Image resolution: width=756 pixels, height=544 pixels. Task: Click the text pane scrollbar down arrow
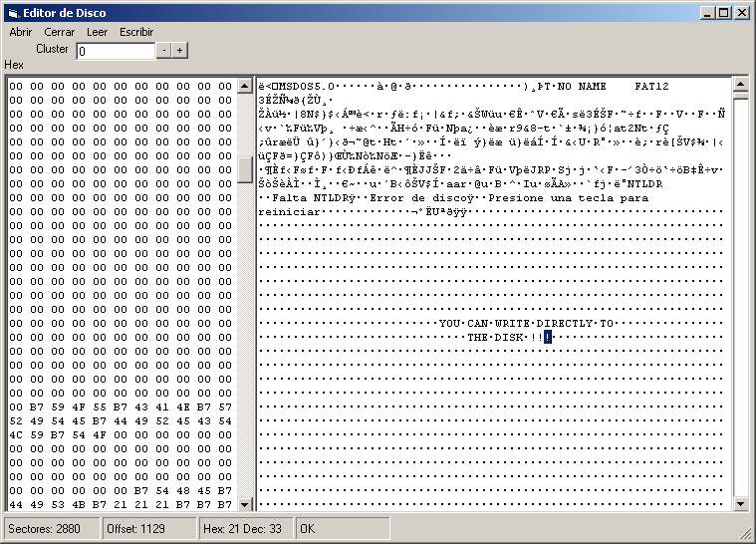[740, 503]
